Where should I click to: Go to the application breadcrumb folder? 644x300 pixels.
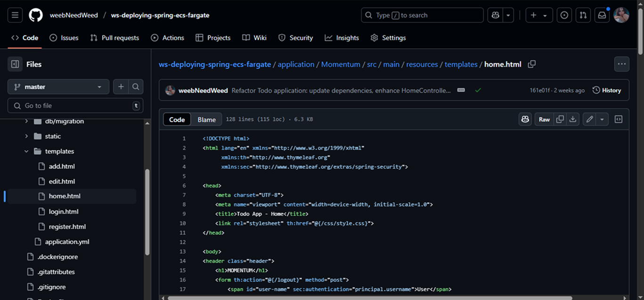click(x=296, y=65)
